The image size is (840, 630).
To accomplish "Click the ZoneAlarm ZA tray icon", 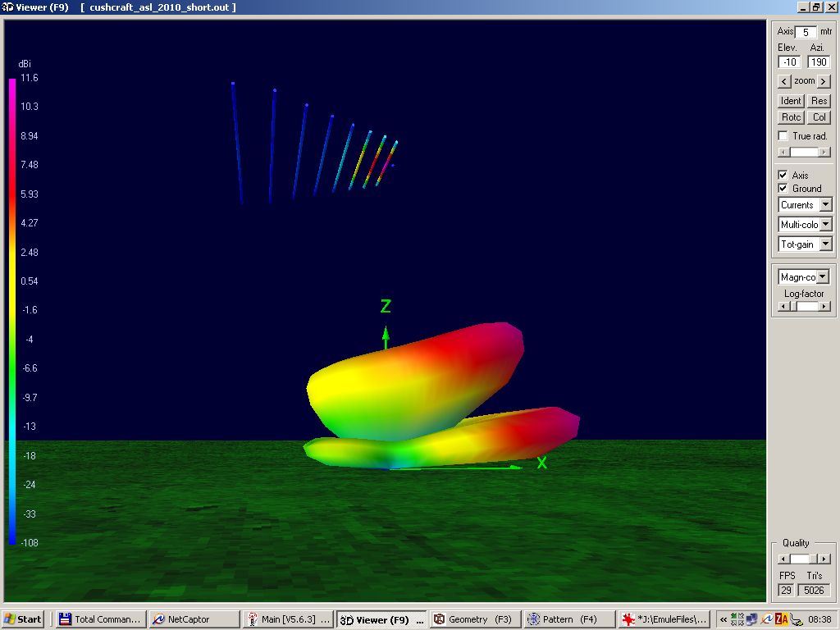I will [x=781, y=619].
